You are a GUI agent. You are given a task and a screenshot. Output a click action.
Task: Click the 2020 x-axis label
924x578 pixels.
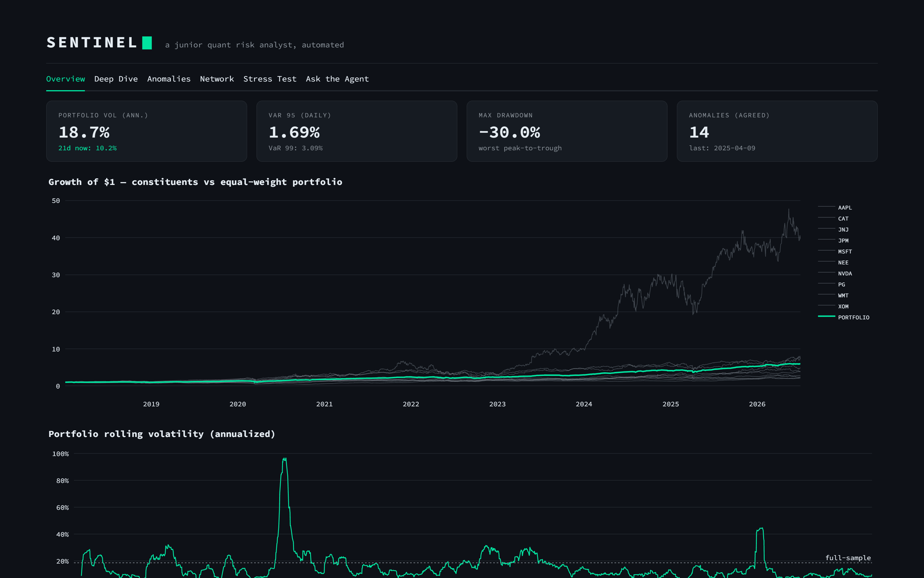point(237,404)
